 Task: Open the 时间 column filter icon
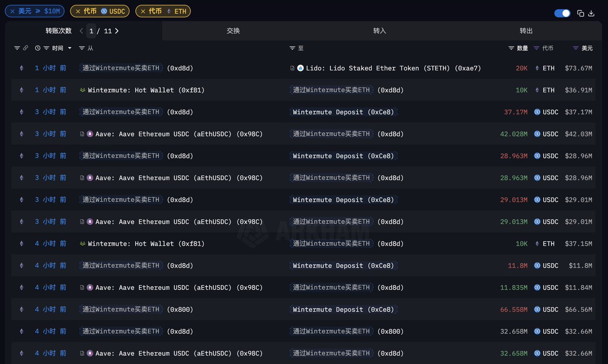click(47, 48)
